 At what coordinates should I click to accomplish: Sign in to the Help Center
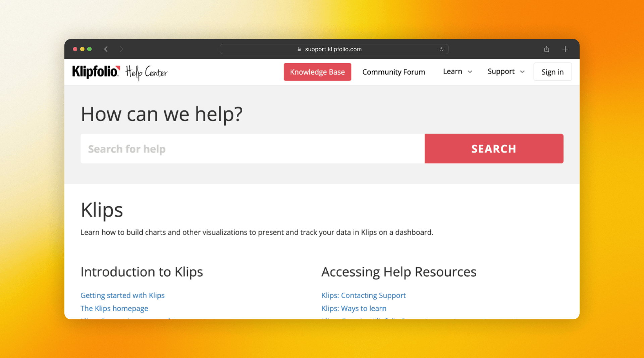click(x=552, y=72)
